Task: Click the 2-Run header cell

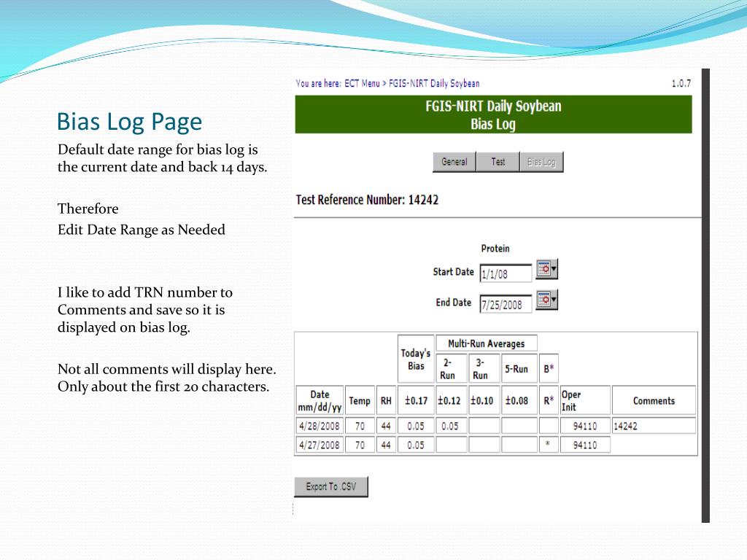Action: coord(451,368)
